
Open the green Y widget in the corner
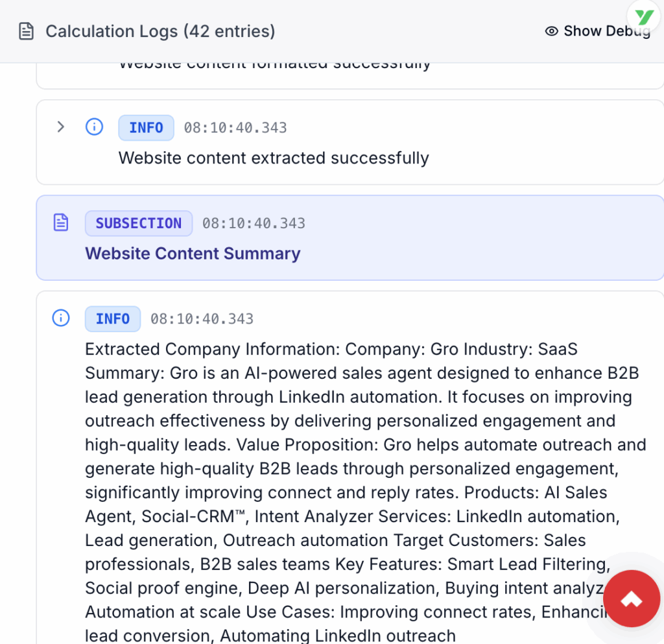pos(643,16)
